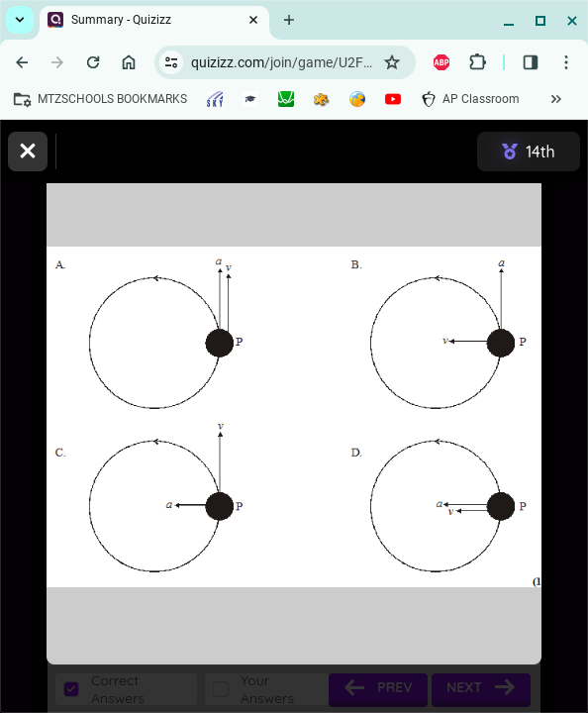Open the orange puzzle piece bookmark
Image resolution: width=588 pixels, height=713 pixels.
[x=322, y=99]
